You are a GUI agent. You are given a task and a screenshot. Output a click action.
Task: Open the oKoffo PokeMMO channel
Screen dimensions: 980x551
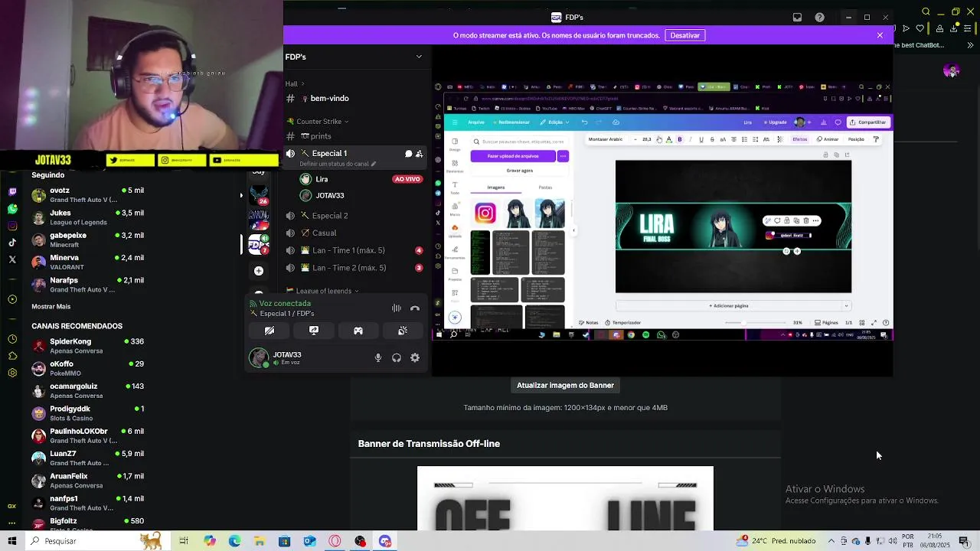point(87,368)
